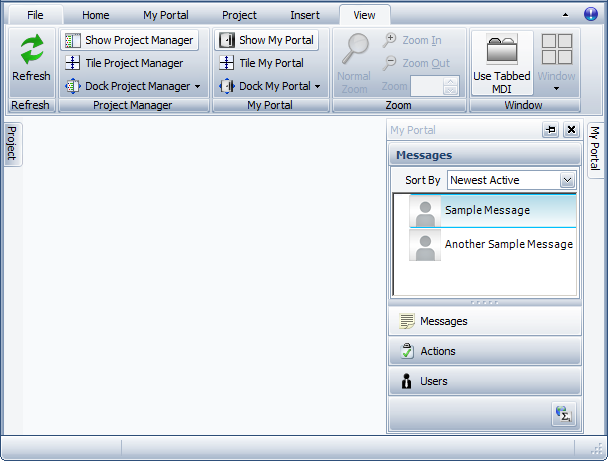Toggle Show Project Manager button
This screenshot has width=608, height=461.
[x=129, y=40]
